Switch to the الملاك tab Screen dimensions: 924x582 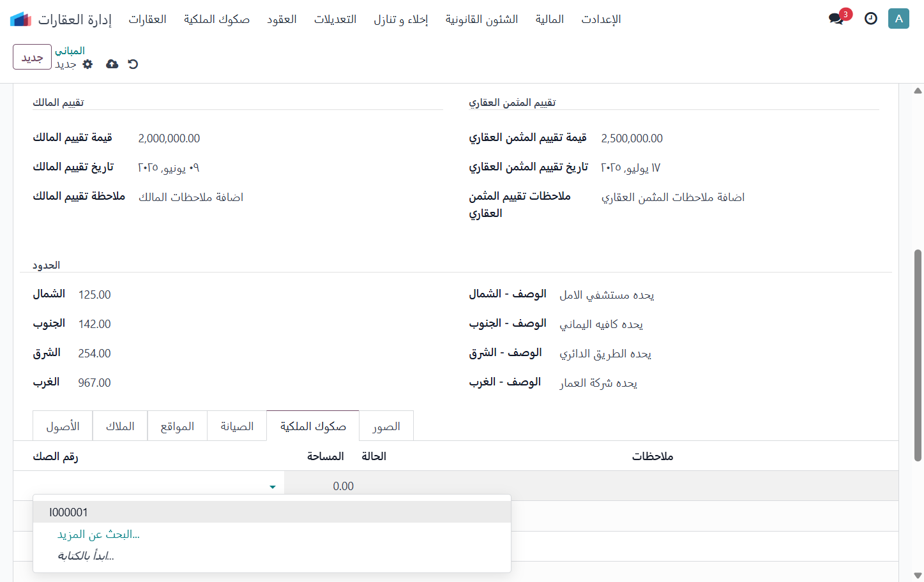[x=120, y=426]
